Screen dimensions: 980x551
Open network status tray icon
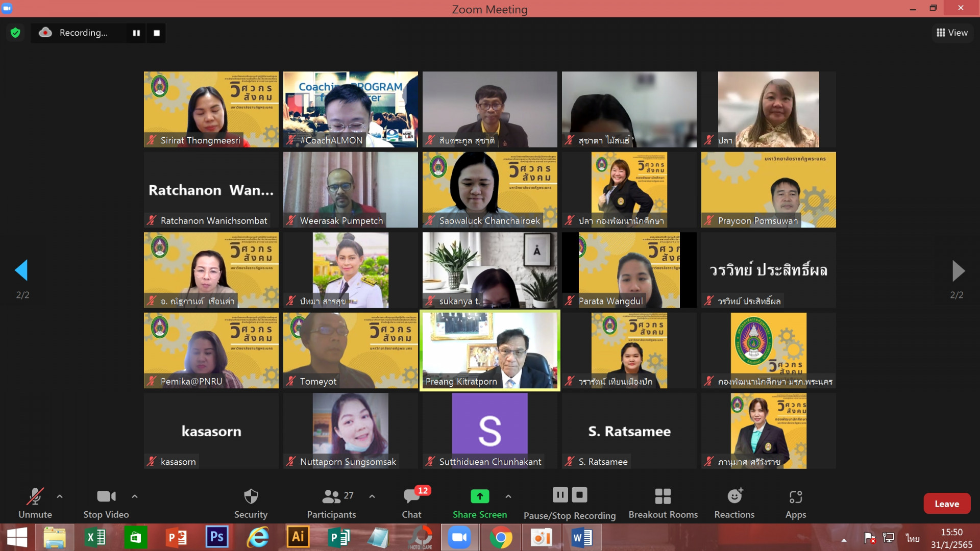pyautogui.click(x=889, y=538)
